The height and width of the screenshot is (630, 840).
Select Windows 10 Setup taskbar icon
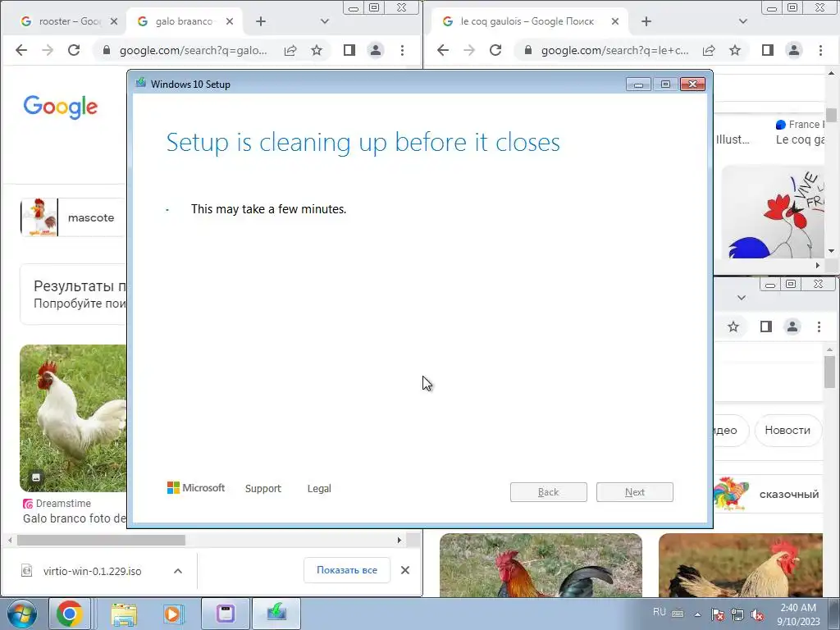(x=276, y=614)
